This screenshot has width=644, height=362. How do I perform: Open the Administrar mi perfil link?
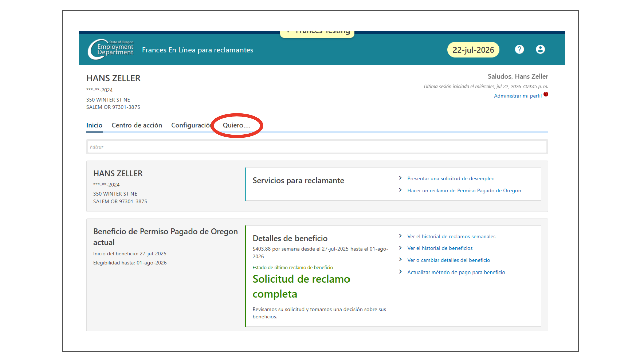[518, 96]
